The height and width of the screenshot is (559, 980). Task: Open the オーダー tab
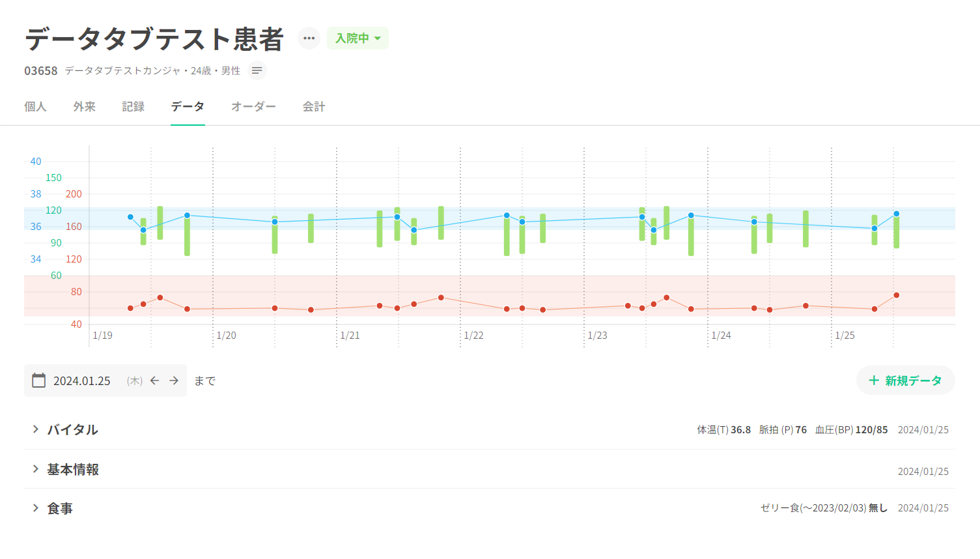(x=253, y=106)
